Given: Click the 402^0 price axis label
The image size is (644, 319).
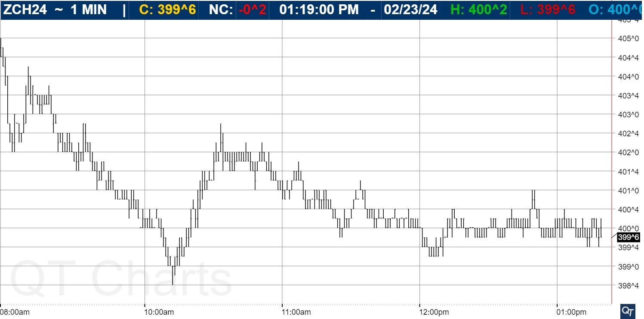Looking at the screenshot, I should tap(628, 153).
